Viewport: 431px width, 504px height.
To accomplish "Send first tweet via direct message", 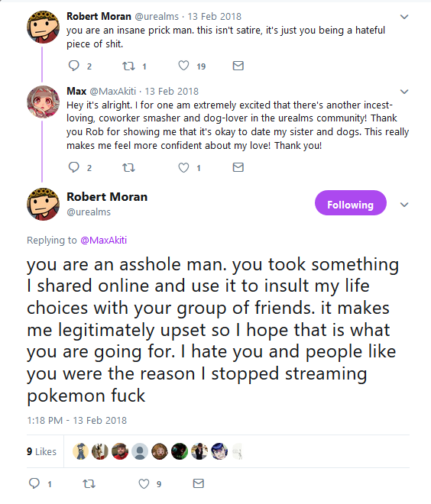I will coord(238,66).
